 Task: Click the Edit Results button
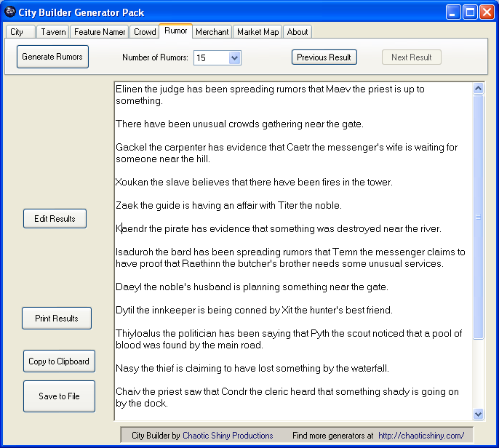[x=55, y=219]
